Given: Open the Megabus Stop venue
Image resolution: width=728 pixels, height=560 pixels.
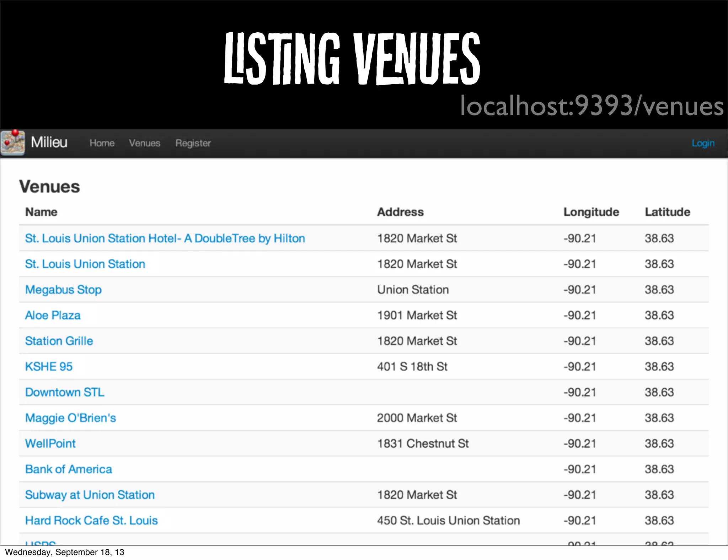Looking at the screenshot, I should pyautogui.click(x=63, y=290).
